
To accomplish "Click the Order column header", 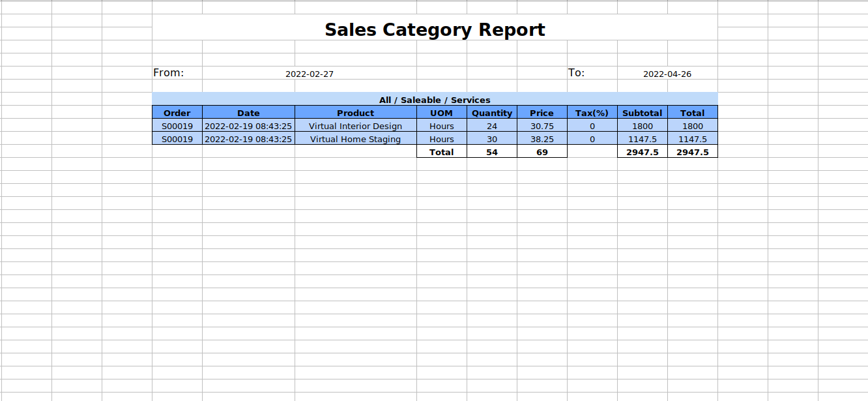I will (177, 113).
